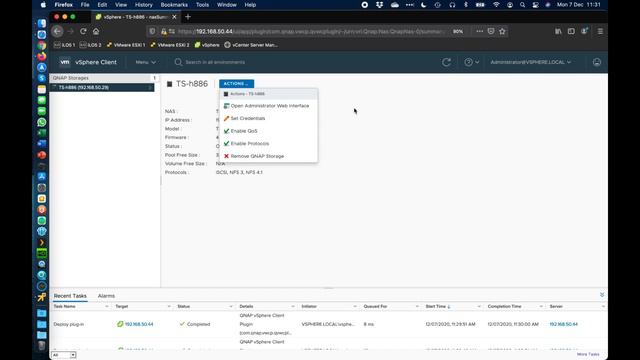640x360 pixels.
Task: Open the VMware ESXi 1 bookmark
Action: click(x=126, y=45)
